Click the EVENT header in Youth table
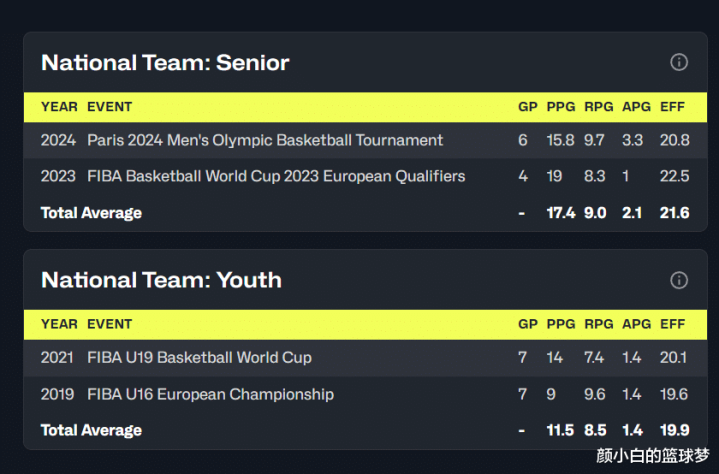The height and width of the screenshot is (474, 719). 110,324
